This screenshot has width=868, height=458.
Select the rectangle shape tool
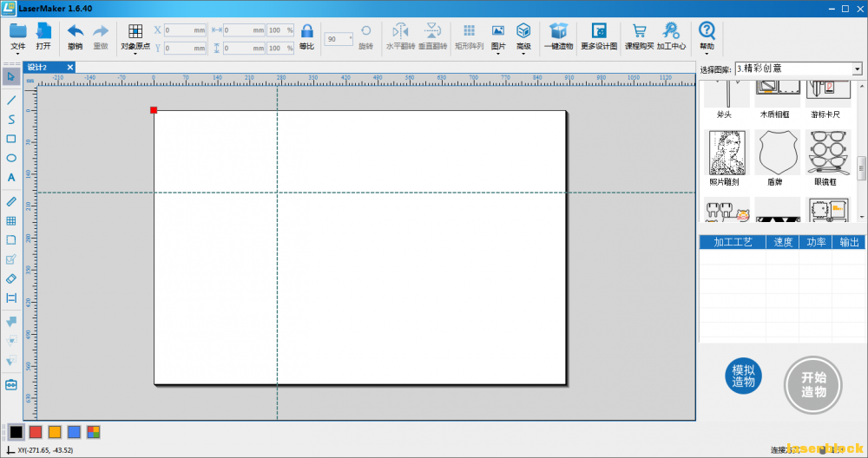11,139
